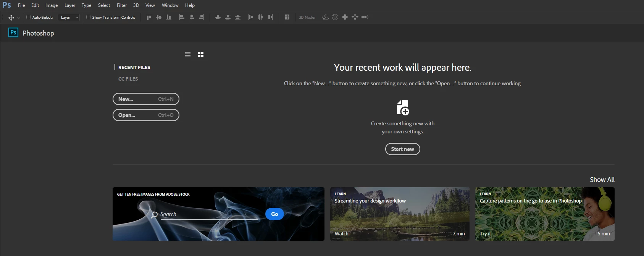644x256 pixels.
Task: Click Distribute vertical centers icon
Action: coord(228,17)
